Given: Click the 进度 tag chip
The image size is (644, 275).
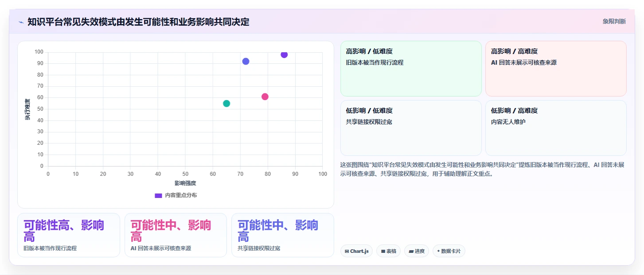Looking at the screenshot, I should tap(417, 251).
